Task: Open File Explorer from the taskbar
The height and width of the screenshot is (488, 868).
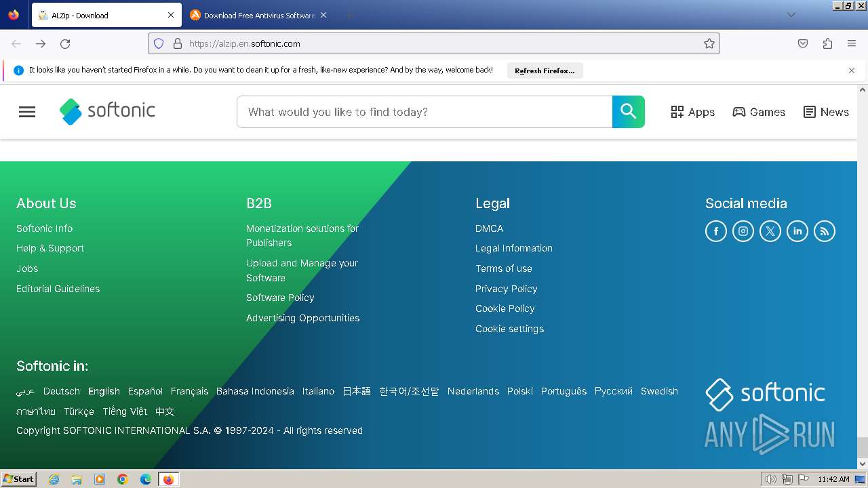Action: pyautogui.click(x=77, y=479)
